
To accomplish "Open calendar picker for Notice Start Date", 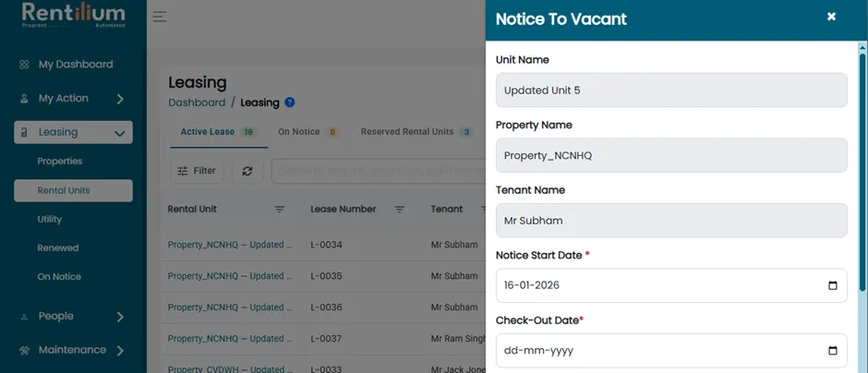I will [x=833, y=285].
